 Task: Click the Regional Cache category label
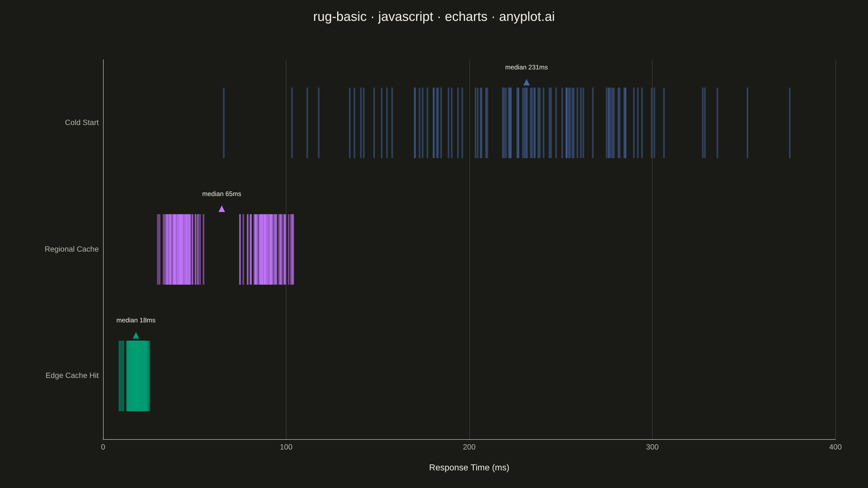pos(72,249)
